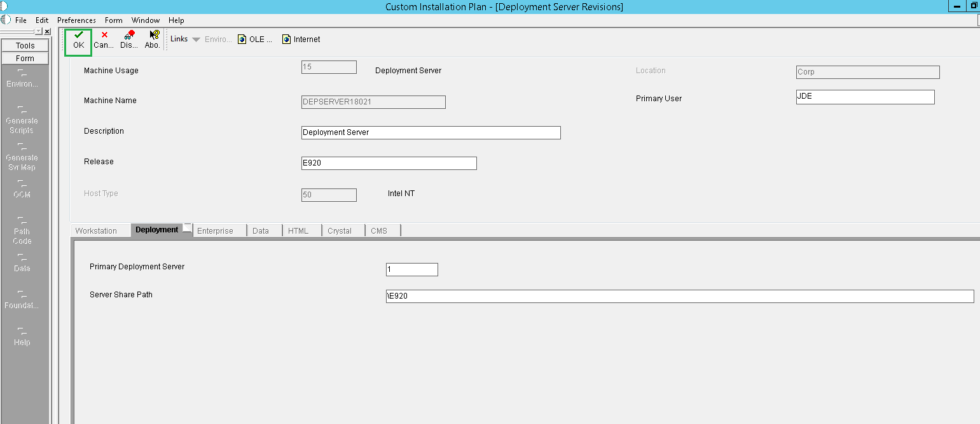The image size is (980, 424).
Task: Select Data from the left sidebar
Action: [x=21, y=264]
